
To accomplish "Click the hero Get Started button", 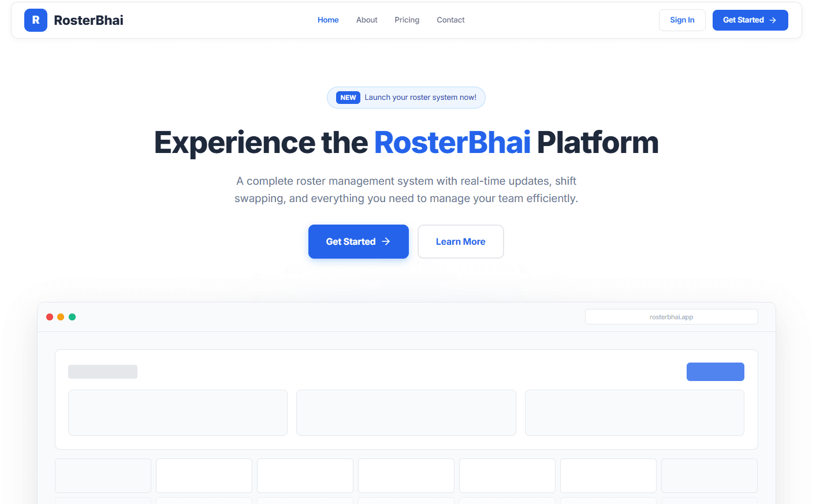I will (358, 241).
